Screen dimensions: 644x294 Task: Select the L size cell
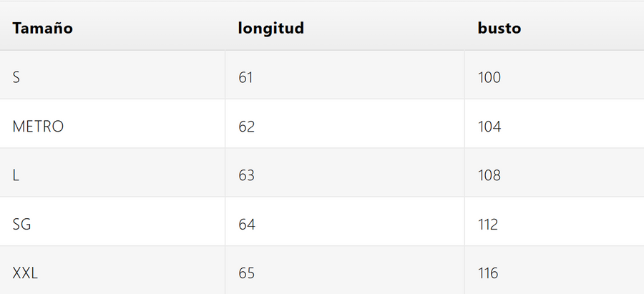(x=16, y=175)
